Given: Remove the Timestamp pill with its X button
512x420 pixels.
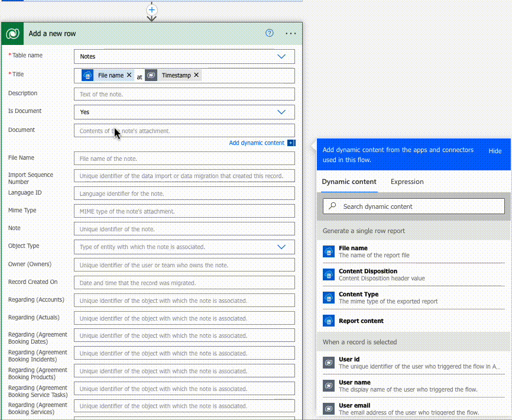Looking at the screenshot, I should pyautogui.click(x=196, y=75).
